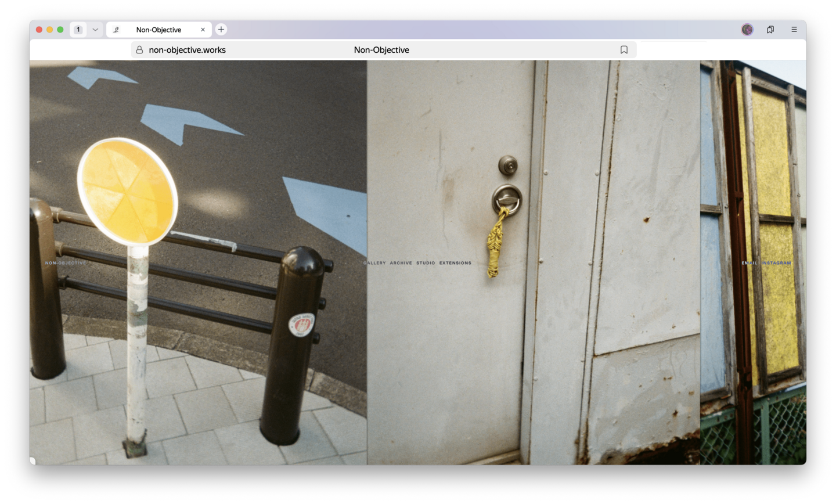This screenshot has width=836, height=504.
Task: Expand the tab list chevron dropdown
Action: point(95,30)
